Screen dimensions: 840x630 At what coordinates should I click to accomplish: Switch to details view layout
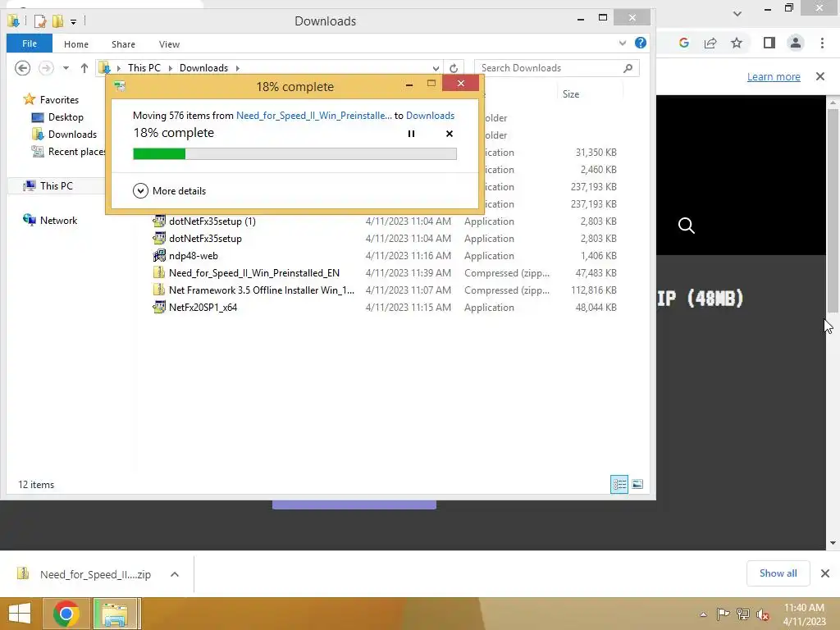point(619,484)
